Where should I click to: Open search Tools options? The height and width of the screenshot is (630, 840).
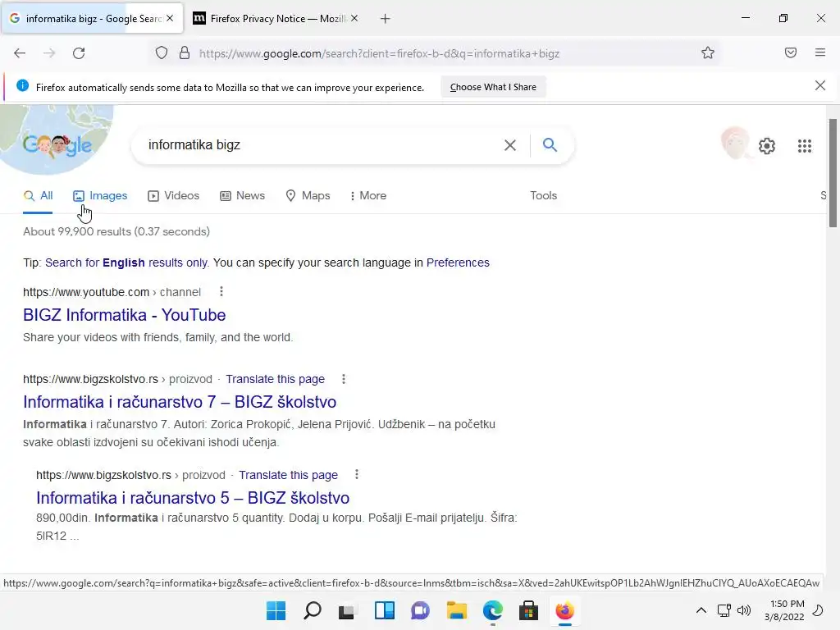pos(543,195)
